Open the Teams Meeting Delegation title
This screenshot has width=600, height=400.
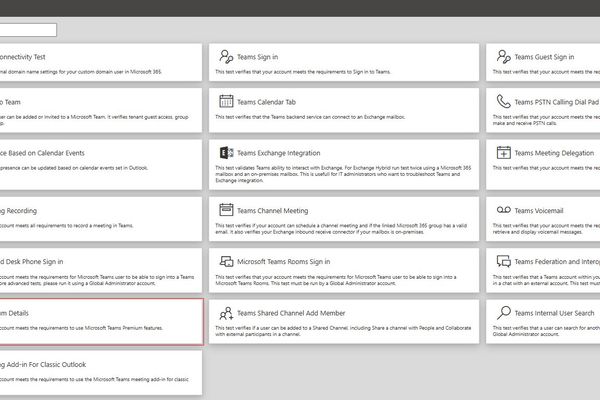[554, 153]
